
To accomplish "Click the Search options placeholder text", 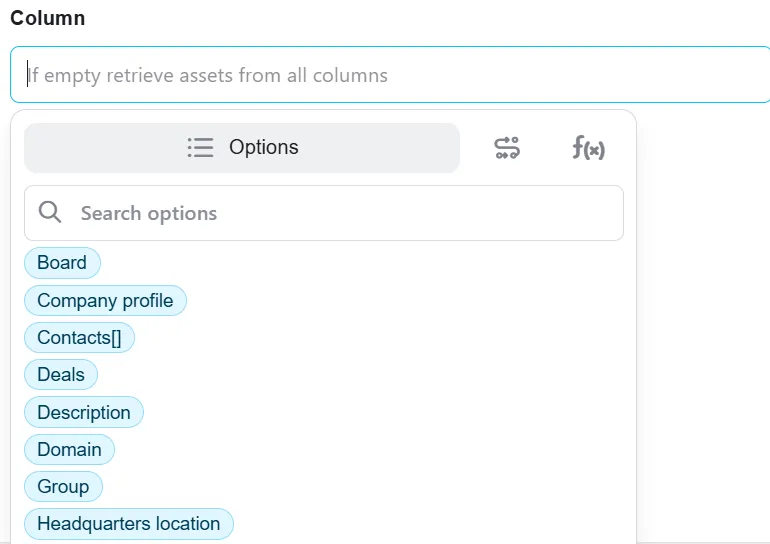I will coord(149,214).
